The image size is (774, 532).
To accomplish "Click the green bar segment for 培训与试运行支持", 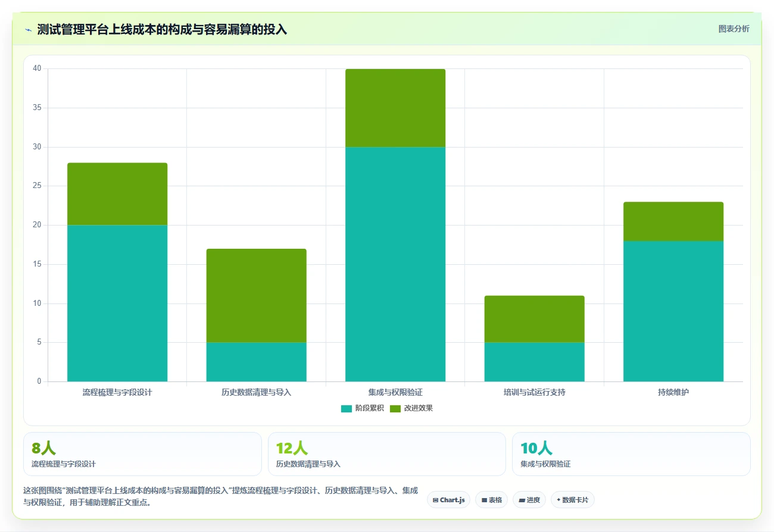I will 534,319.
